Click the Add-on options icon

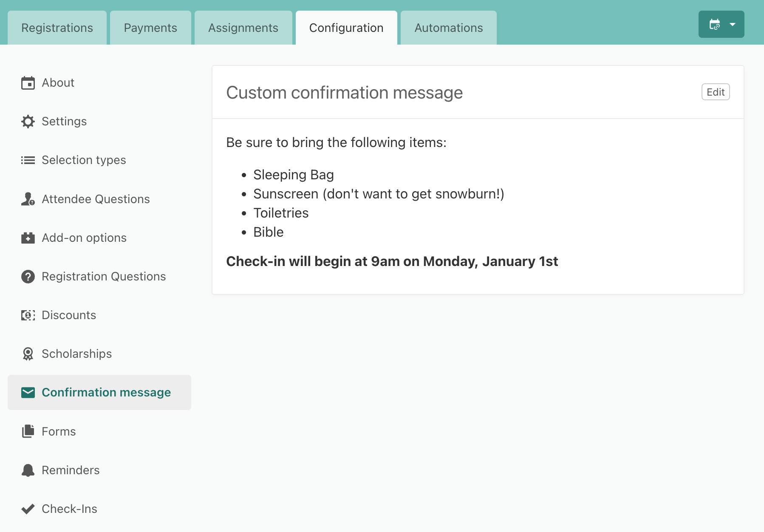[x=28, y=238]
